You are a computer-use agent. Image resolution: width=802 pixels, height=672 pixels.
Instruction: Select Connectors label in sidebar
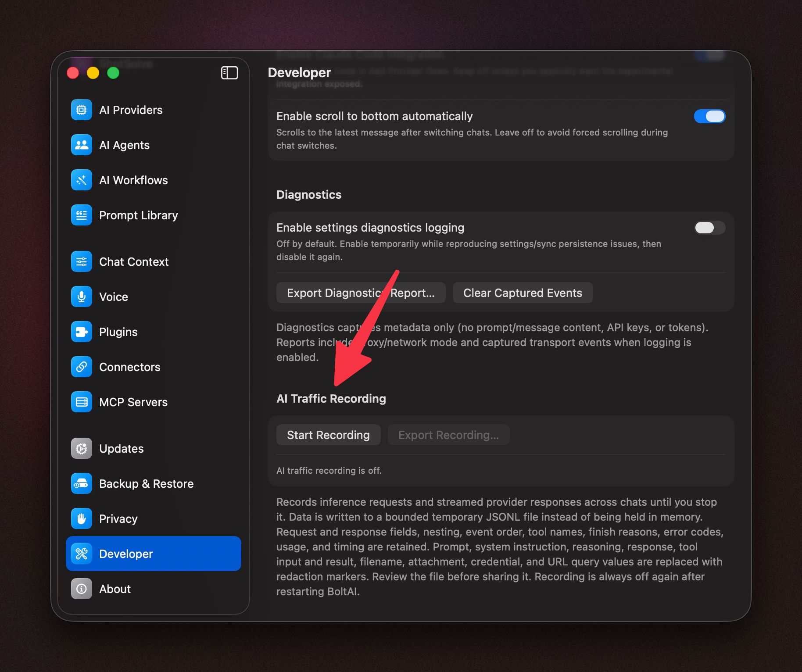[130, 367]
